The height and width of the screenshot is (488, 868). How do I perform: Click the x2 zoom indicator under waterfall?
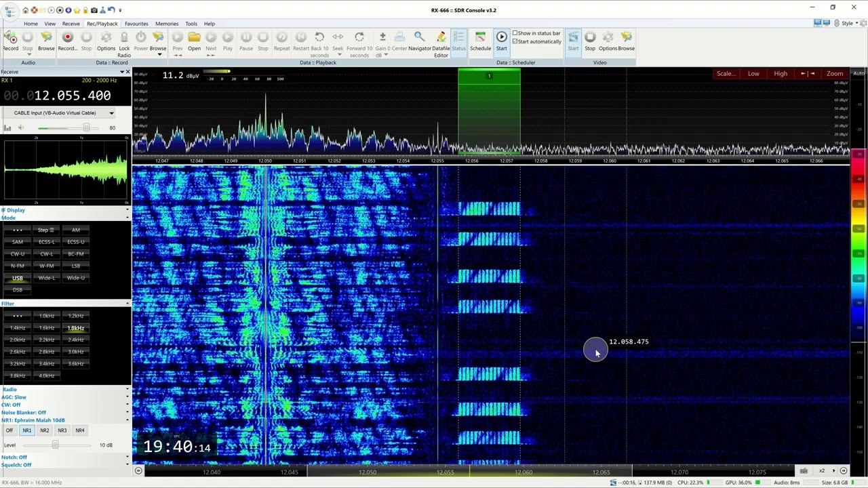pyautogui.click(x=822, y=471)
